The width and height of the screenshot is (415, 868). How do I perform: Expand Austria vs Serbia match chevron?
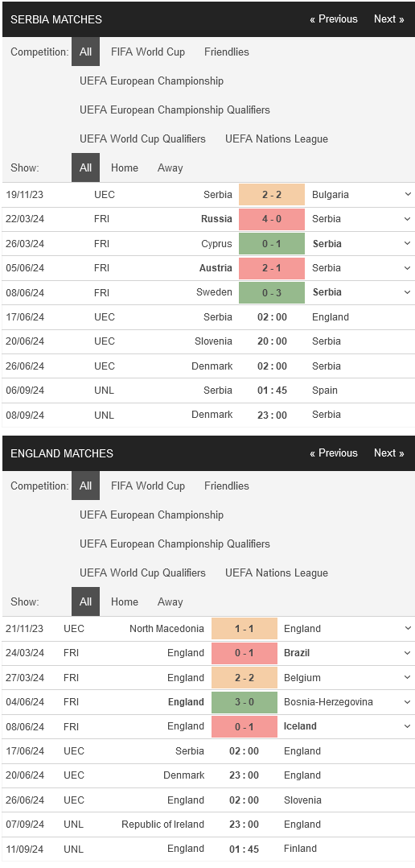(408, 268)
